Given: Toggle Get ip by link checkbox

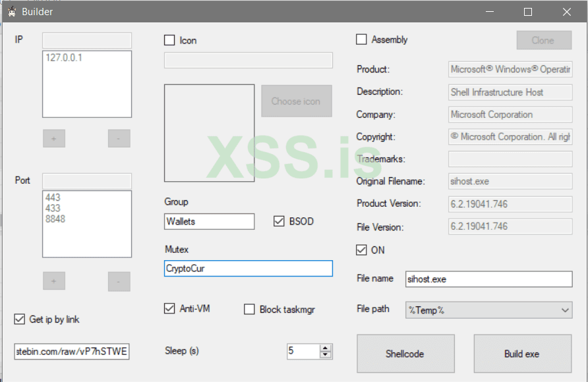Looking at the screenshot, I should [20, 319].
